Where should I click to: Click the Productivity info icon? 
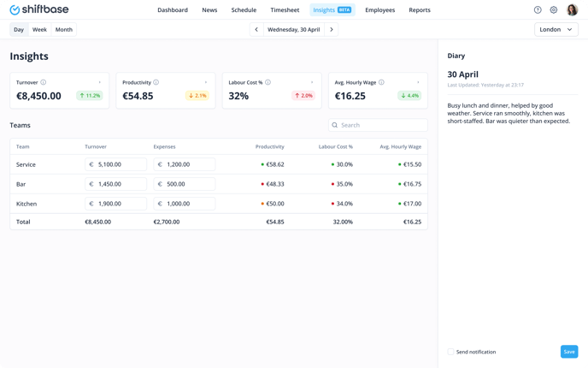tap(156, 83)
